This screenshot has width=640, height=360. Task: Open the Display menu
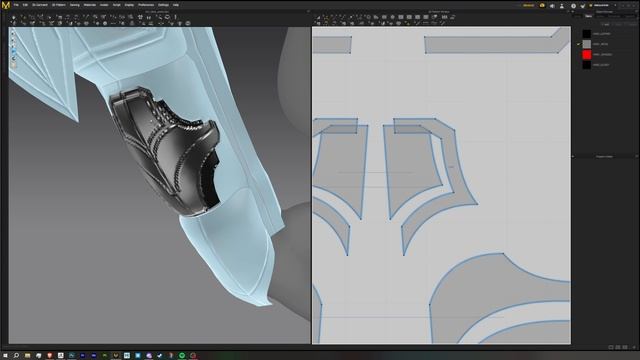(129, 5)
